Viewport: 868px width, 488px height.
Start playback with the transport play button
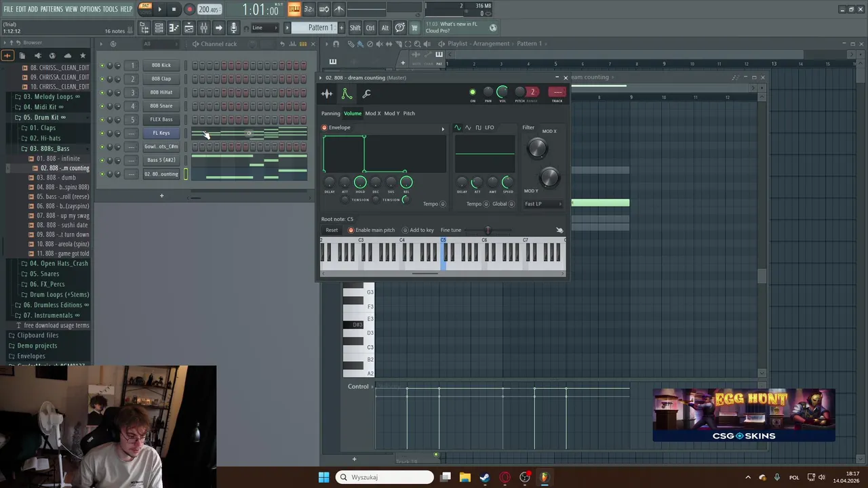[160, 9]
